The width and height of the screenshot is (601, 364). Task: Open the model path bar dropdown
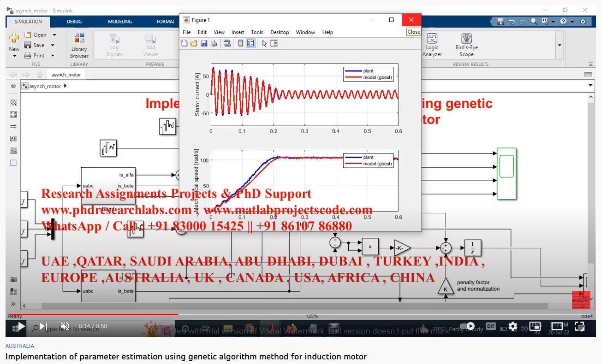click(x=591, y=86)
